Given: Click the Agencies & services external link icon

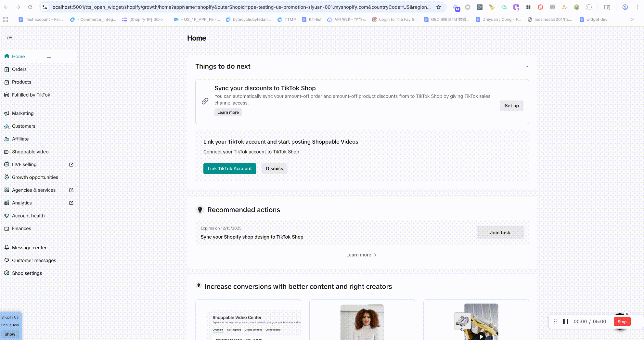Looking at the screenshot, I should 71,190.
